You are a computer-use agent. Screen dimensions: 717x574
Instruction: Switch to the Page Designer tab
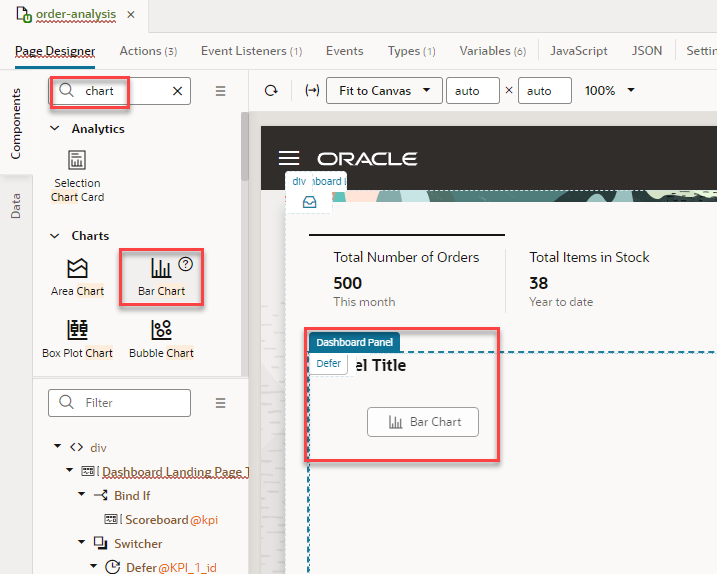tap(55, 51)
